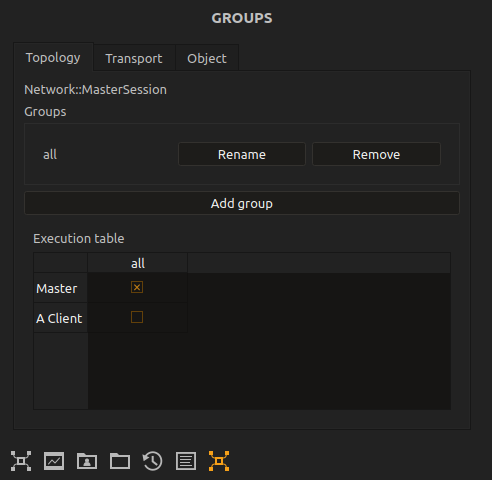Open the process library chart icon
This screenshot has width=492, height=480.
click(54, 461)
